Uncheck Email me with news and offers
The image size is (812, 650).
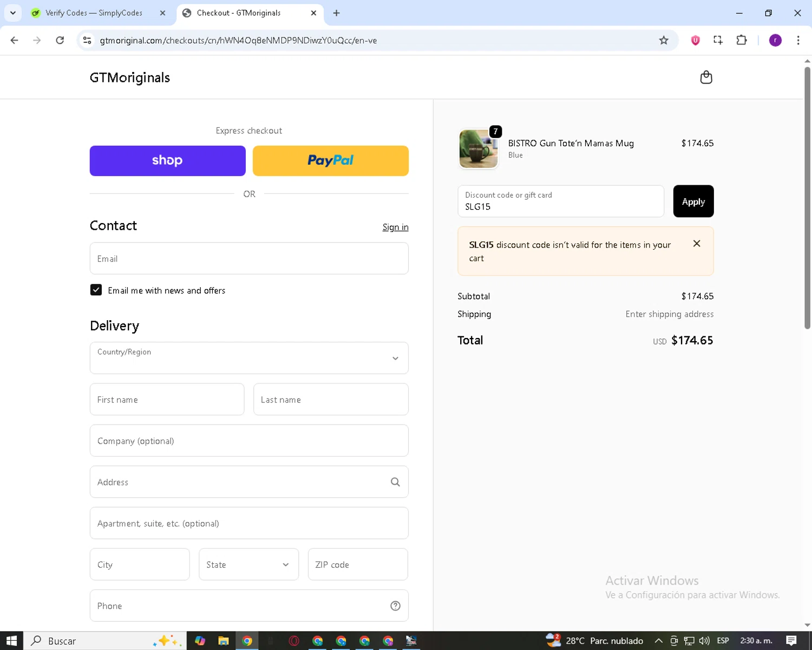pos(96,290)
